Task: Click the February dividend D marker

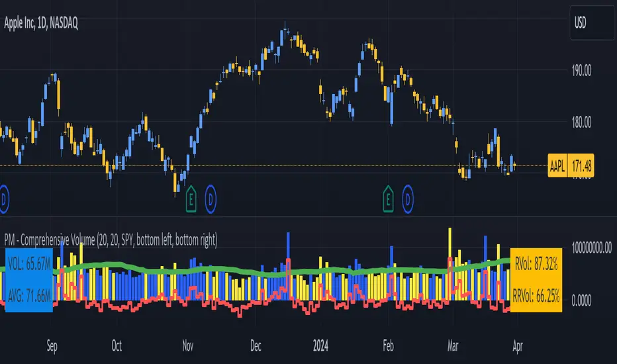Action: pos(408,199)
